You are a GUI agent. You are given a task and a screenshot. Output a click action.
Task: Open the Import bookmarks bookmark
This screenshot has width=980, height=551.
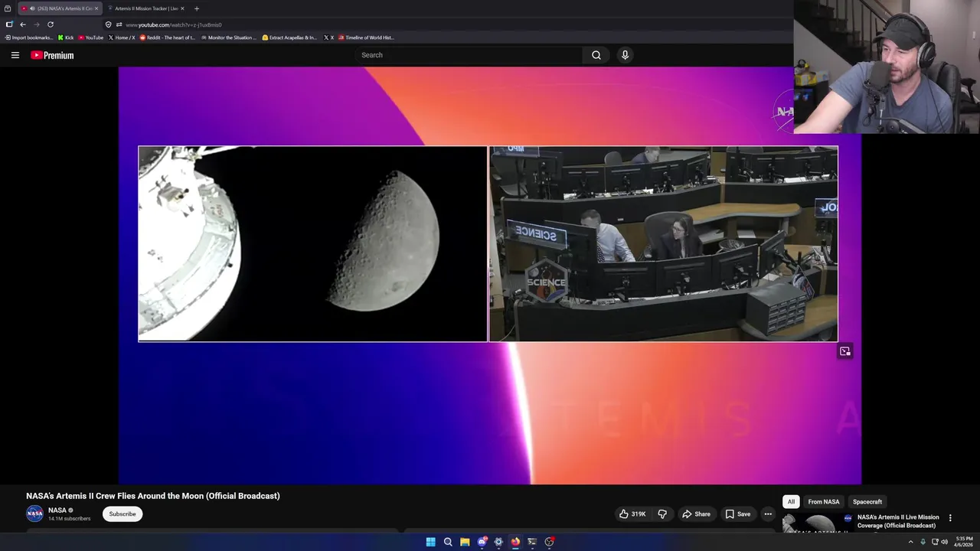point(29,37)
